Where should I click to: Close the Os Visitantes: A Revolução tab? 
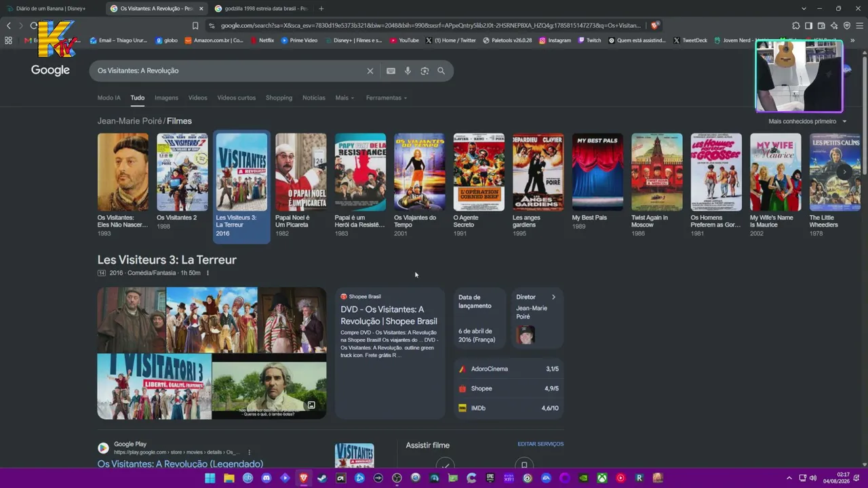(201, 9)
